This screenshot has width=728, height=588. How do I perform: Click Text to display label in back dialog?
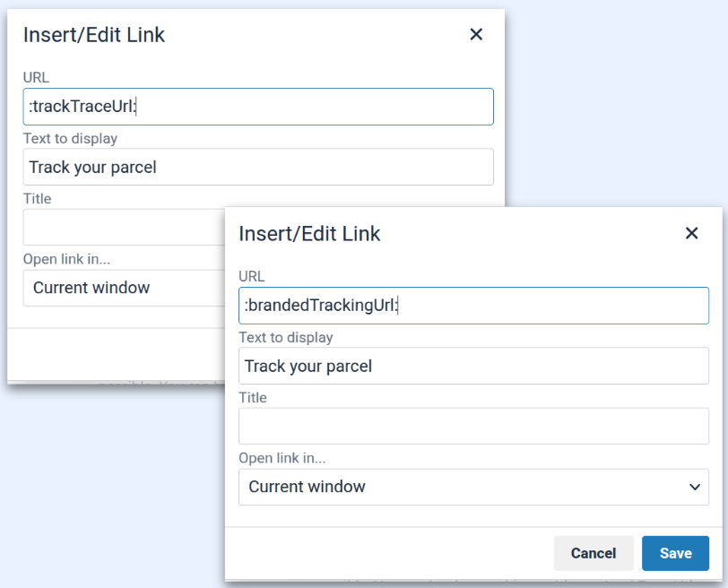(x=70, y=139)
